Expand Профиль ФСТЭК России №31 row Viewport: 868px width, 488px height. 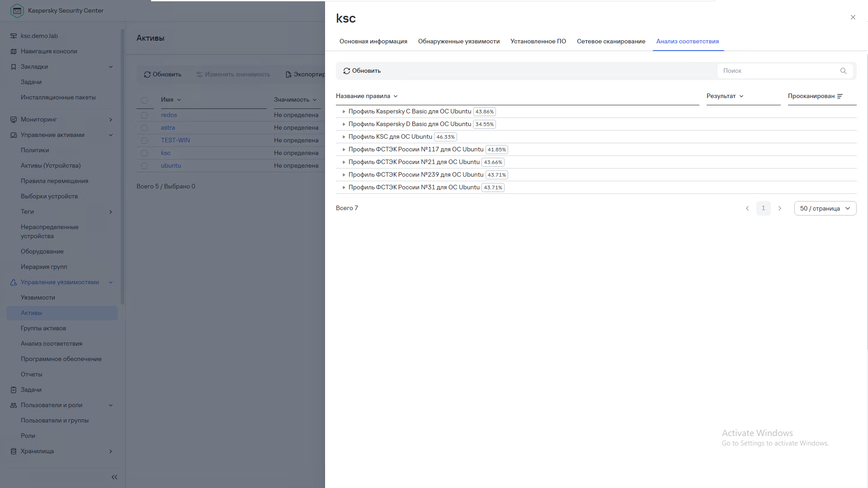[x=344, y=188]
